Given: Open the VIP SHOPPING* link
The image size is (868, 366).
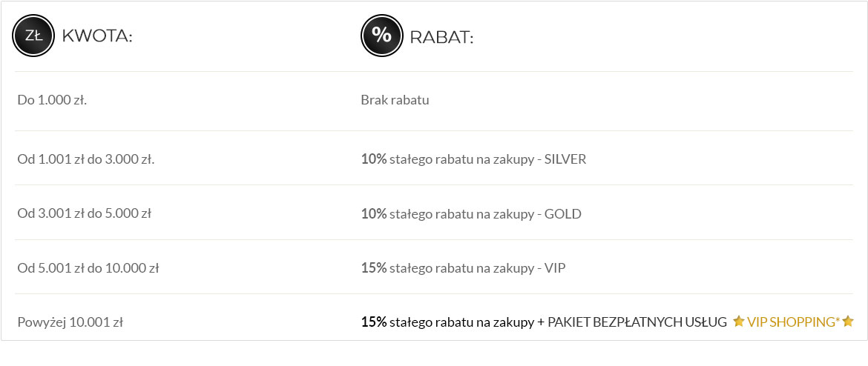Looking at the screenshot, I should 793,322.
